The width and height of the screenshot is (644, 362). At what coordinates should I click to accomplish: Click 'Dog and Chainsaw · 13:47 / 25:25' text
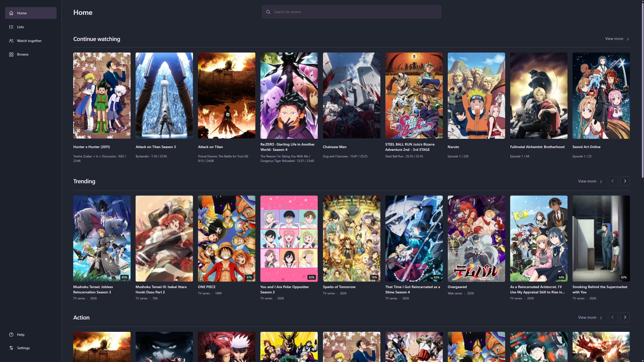click(x=345, y=156)
